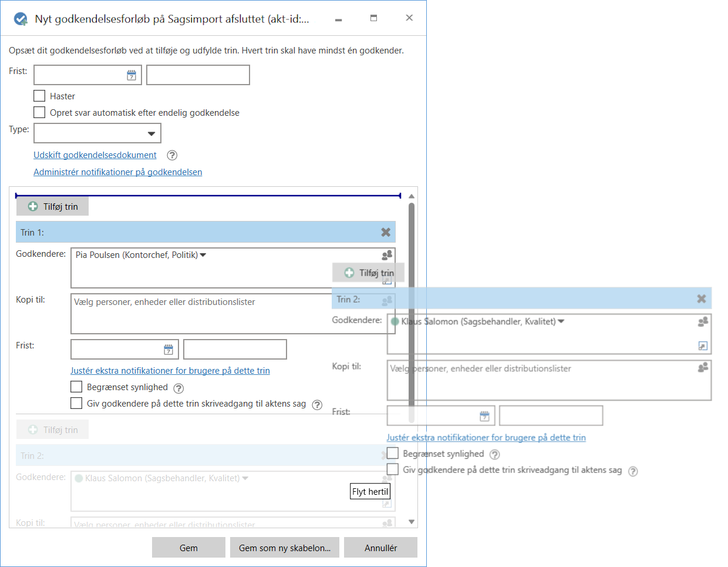Screen dimensions: 728x567
Task: Click the scroll-up arrow of the steps list
Action: pos(412,196)
